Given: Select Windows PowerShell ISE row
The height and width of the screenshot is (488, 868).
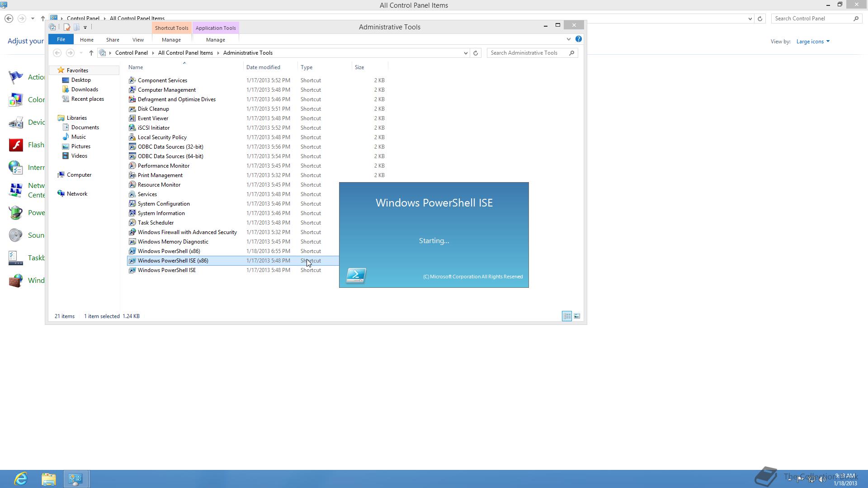Looking at the screenshot, I should point(233,270).
